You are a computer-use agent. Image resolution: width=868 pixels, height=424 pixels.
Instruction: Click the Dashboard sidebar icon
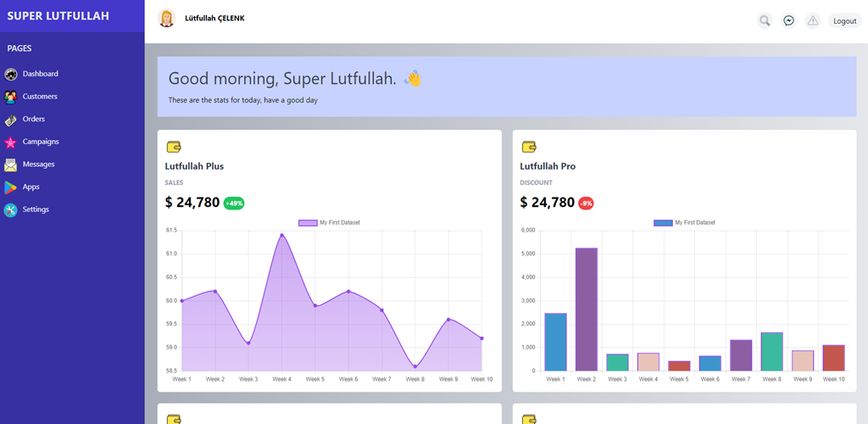click(x=10, y=74)
